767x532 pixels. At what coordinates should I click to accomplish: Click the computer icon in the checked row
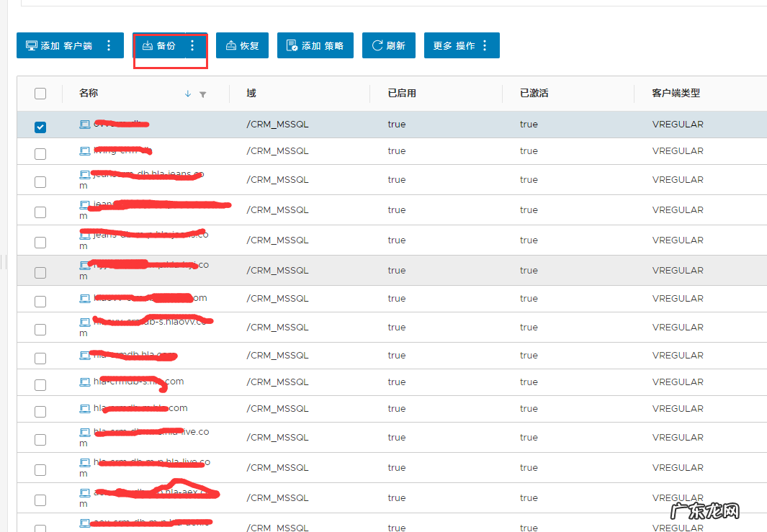click(x=85, y=125)
